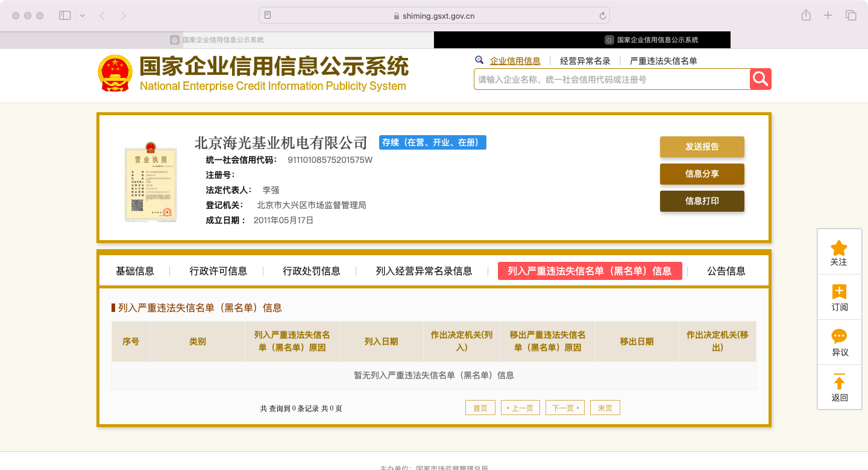Image resolution: width=868 pixels, height=470 pixels.
Task: Click the company name 北京海光基业机电有限公司
Action: [x=281, y=143]
